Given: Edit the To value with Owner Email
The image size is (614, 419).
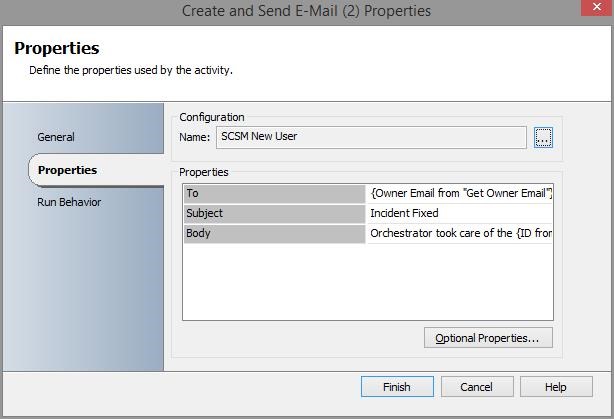Looking at the screenshot, I should click(x=460, y=193).
